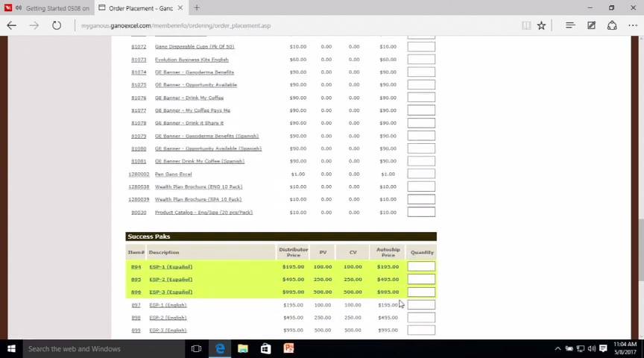Add page to favorites with star icon

(541, 25)
